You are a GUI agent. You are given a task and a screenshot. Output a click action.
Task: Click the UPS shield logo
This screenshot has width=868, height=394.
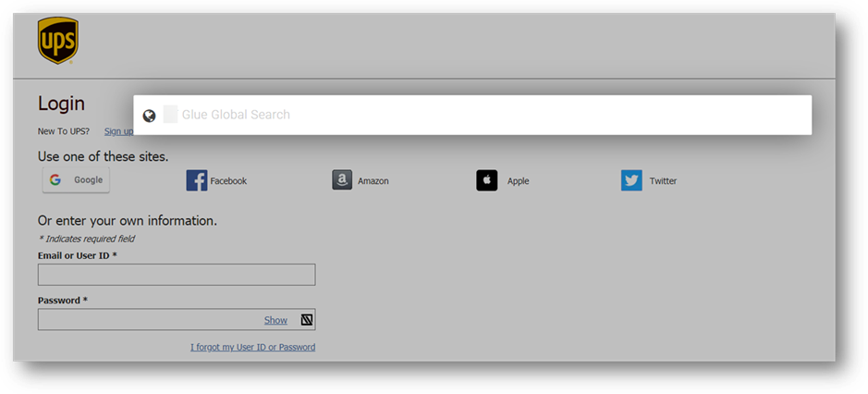(58, 41)
